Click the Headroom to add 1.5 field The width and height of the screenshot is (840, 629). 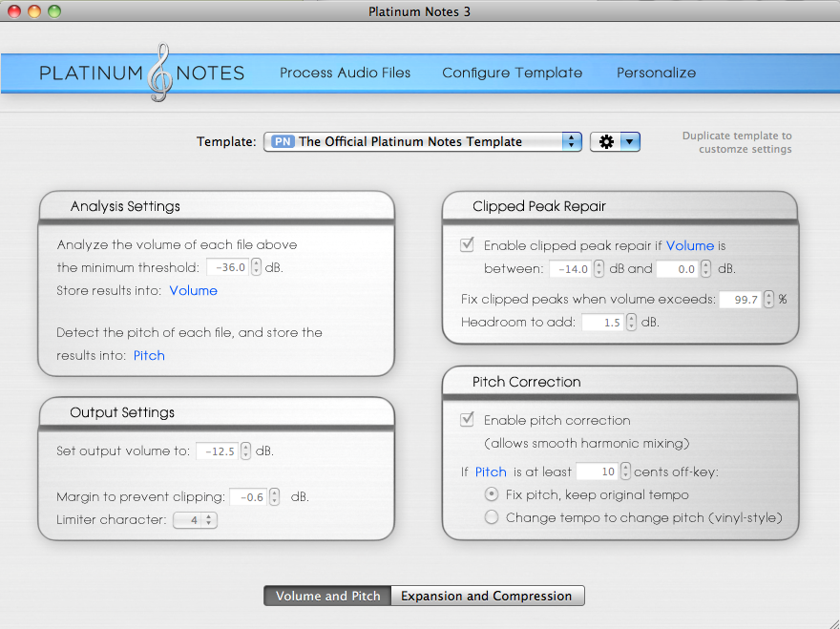pyautogui.click(x=602, y=322)
